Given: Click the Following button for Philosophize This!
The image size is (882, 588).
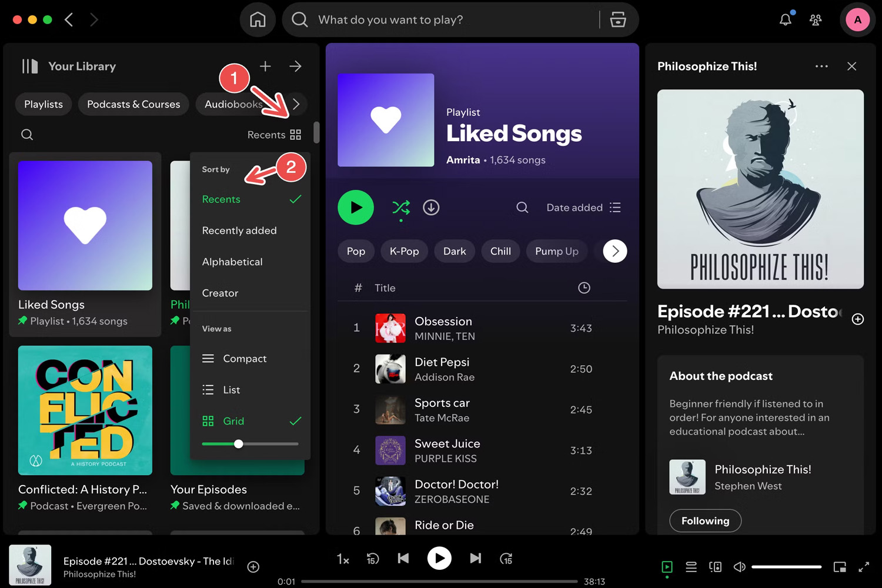Looking at the screenshot, I should click(705, 520).
